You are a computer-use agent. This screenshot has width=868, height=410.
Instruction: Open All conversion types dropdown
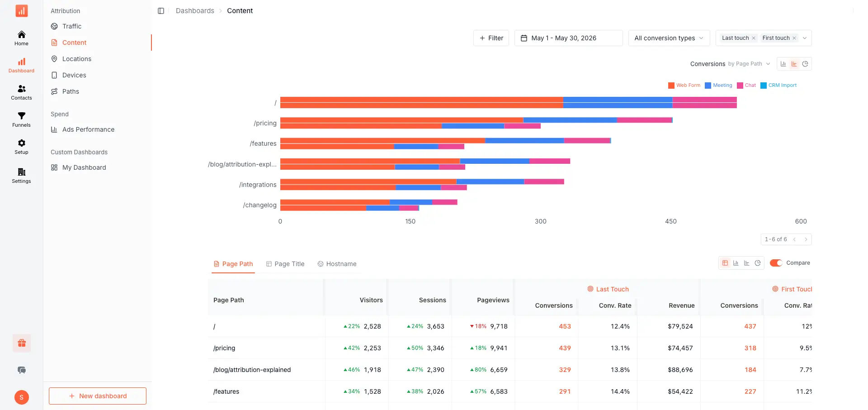click(x=669, y=38)
